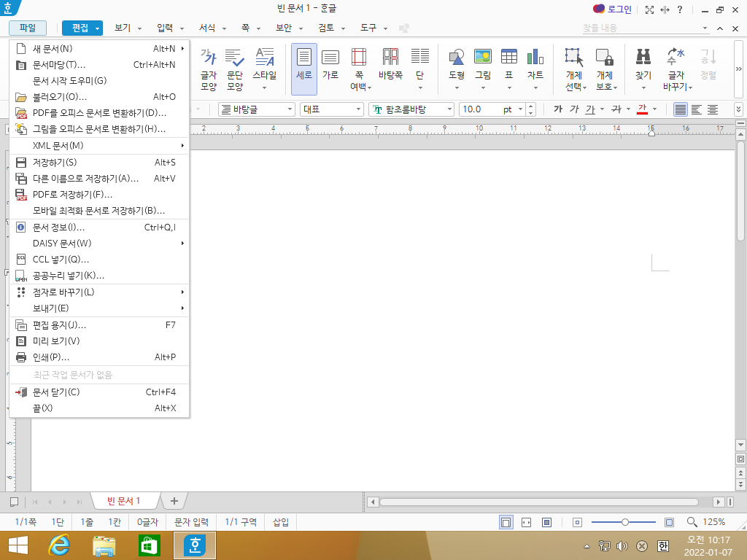Adjust the zoom slider handle

click(624, 522)
